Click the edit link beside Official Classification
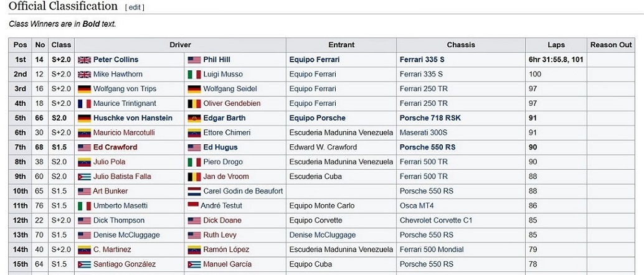This screenshot has height=275, width=644. pos(134,7)
